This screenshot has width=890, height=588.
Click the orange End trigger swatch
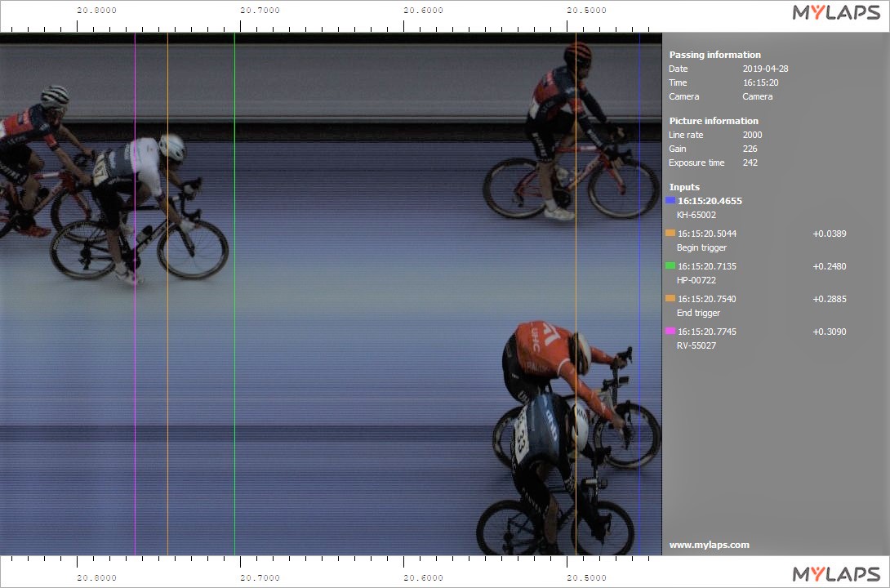(670, 298)
